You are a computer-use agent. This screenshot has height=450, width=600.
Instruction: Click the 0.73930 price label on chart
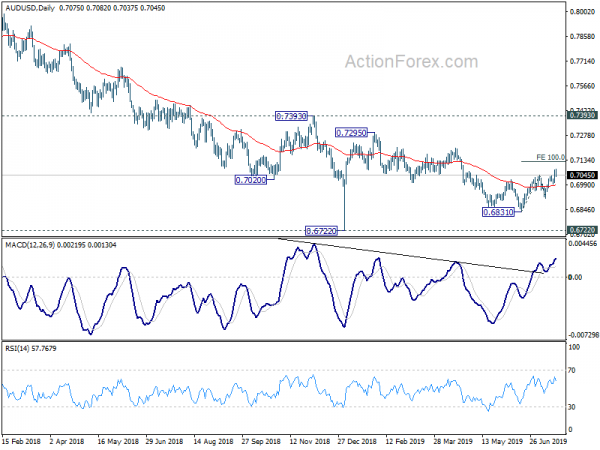tap(291, 116)
